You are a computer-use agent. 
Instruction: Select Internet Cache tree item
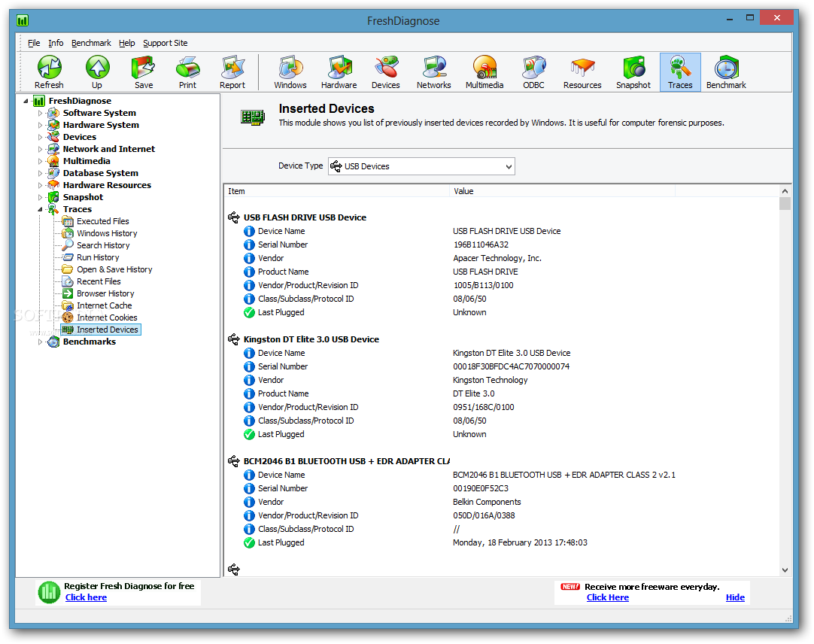pos(105,305)
